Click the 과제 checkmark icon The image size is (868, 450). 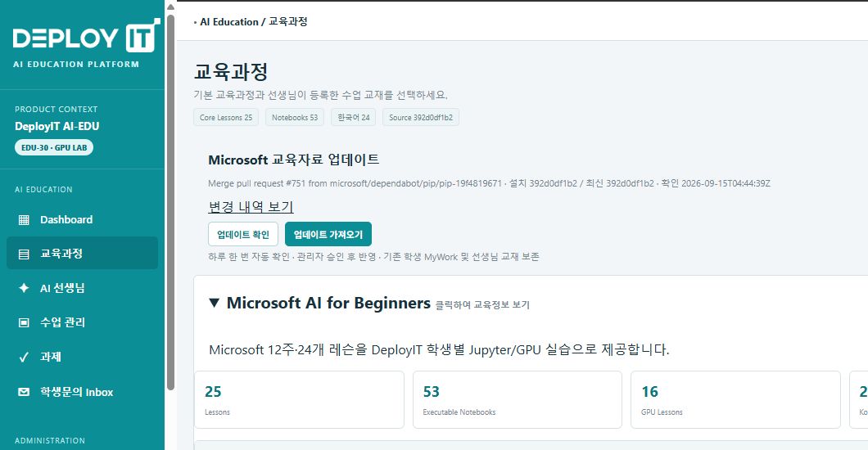pos(24,357)
